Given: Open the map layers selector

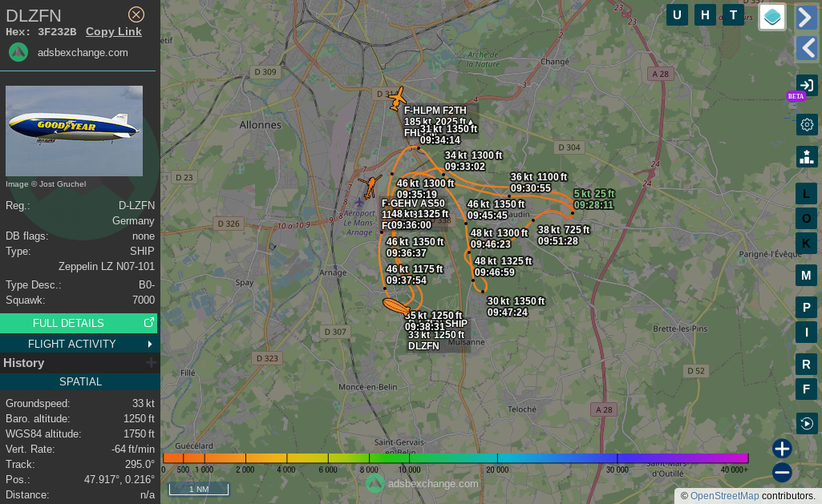Looking at the screenshot, I should click(x=772, y=17).
